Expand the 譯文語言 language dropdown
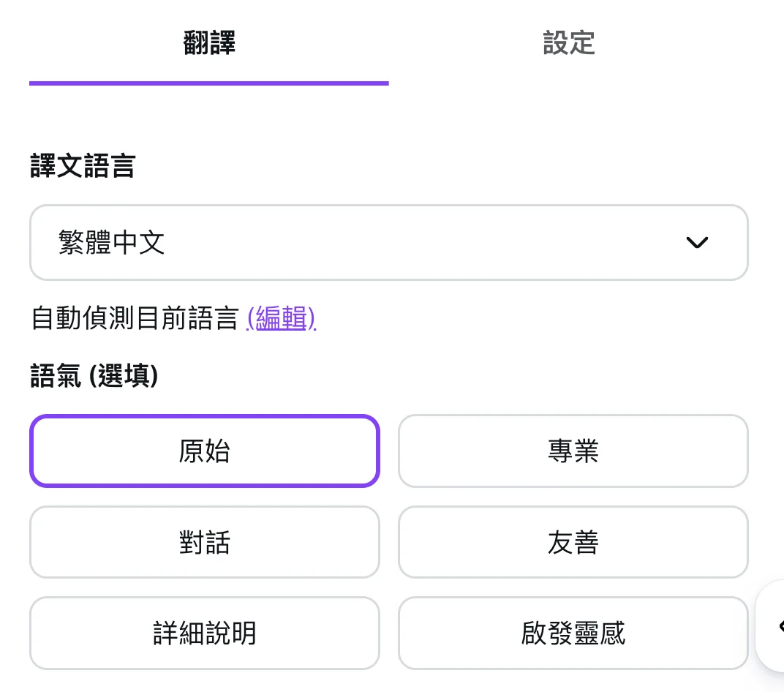784x692 pixels. (x=388, y=243)
